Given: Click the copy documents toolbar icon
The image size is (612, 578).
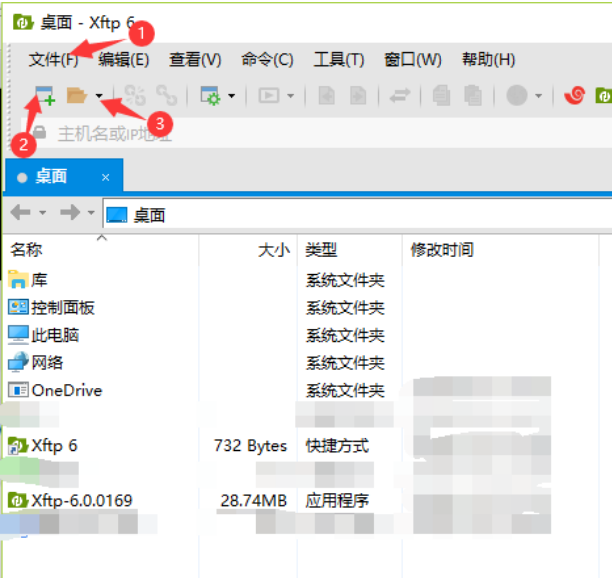Looking at the screenshot, I should [441, 96].
